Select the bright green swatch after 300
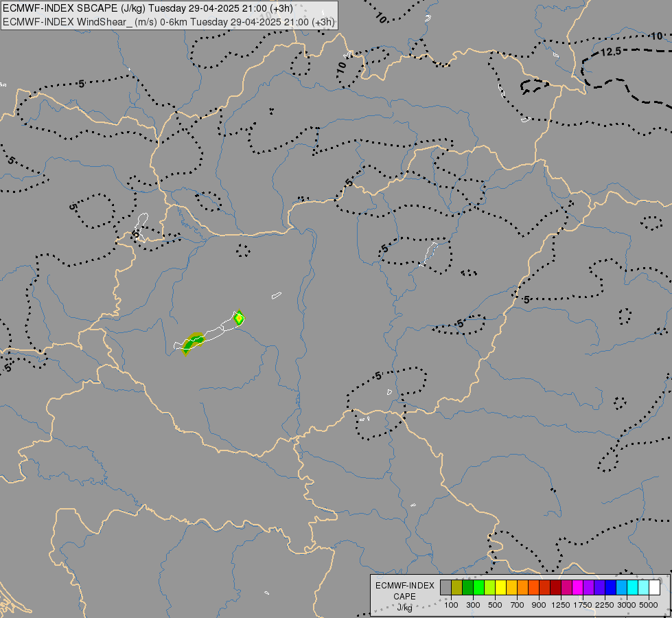The width and height of the screenshot is (672, 618). click(x=478, y=588)
